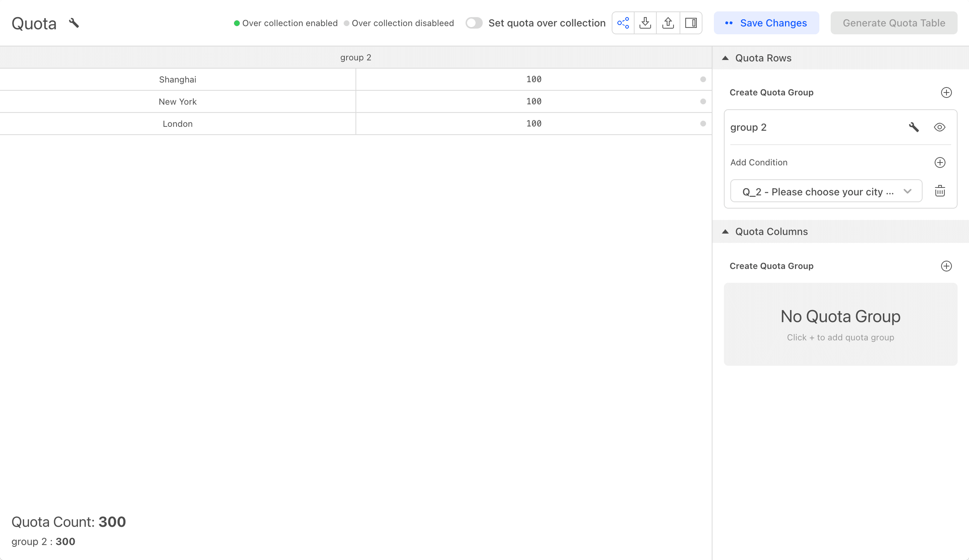This screenshot has height=560, width=969.
Task: Click the download icon in toolbar
Action: pyautogui.click(x=645, y=23)
